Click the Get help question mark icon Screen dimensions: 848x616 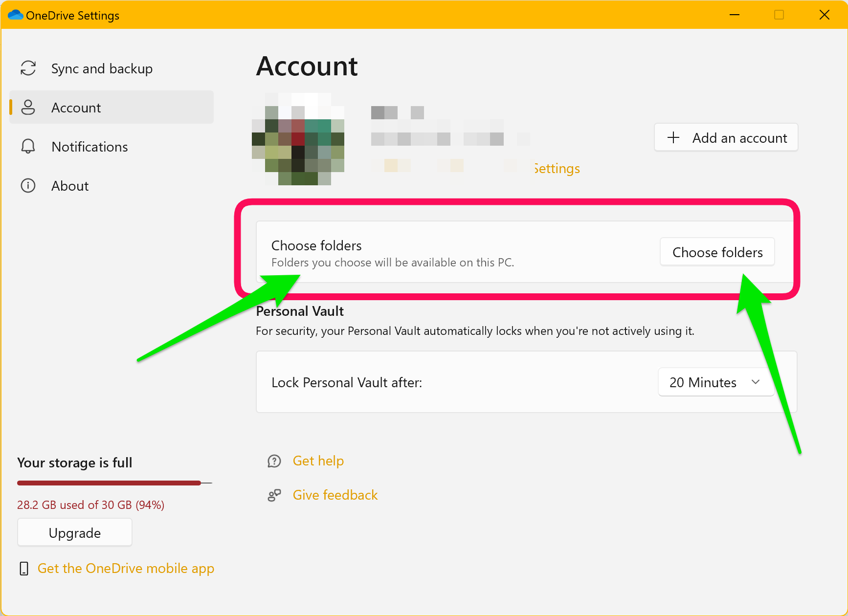tap(274, 461)
